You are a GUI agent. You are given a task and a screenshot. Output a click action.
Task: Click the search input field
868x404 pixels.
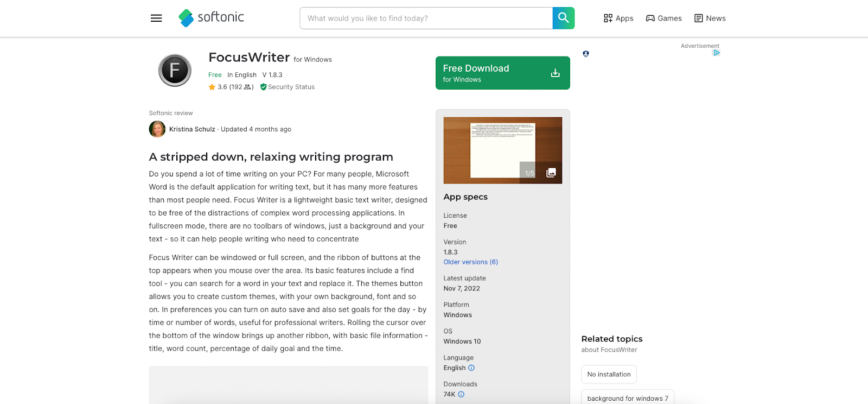tap(426, 18)
